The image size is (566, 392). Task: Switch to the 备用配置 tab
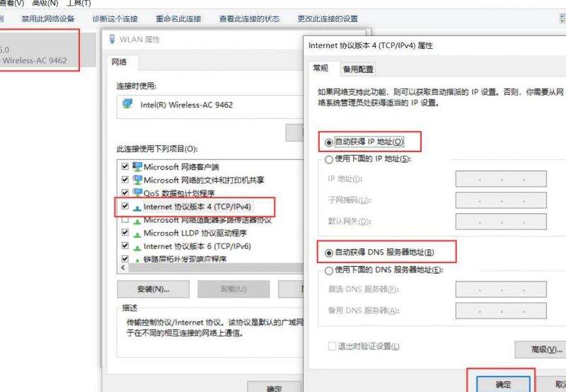[358, 69]
